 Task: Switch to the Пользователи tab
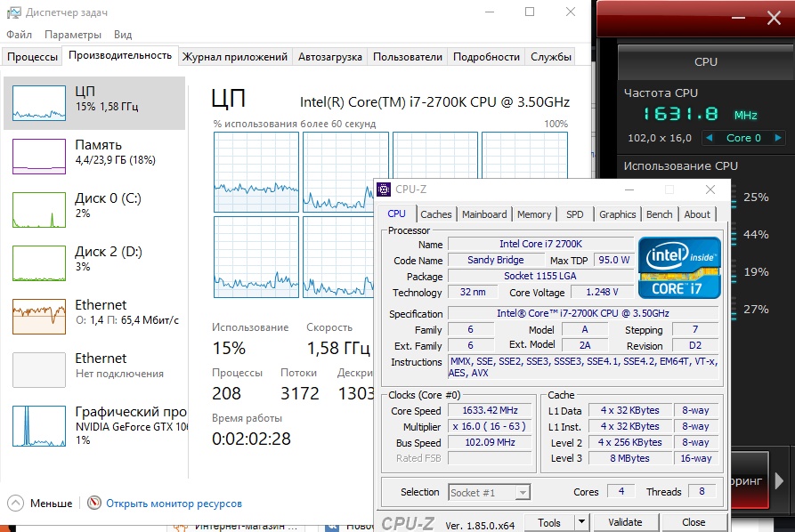tap(408, 57)
